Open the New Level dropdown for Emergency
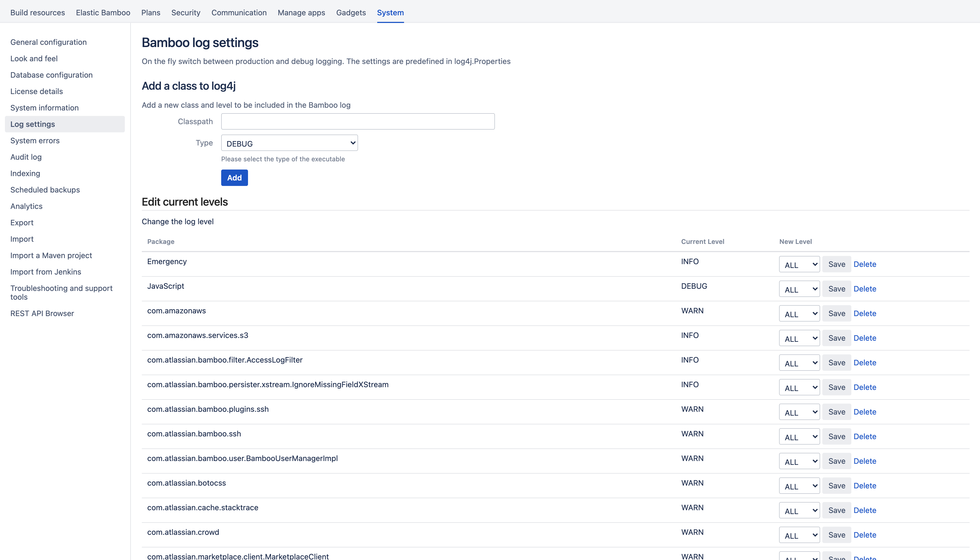Viewport: 980px width, 560px height. point(799,264)
